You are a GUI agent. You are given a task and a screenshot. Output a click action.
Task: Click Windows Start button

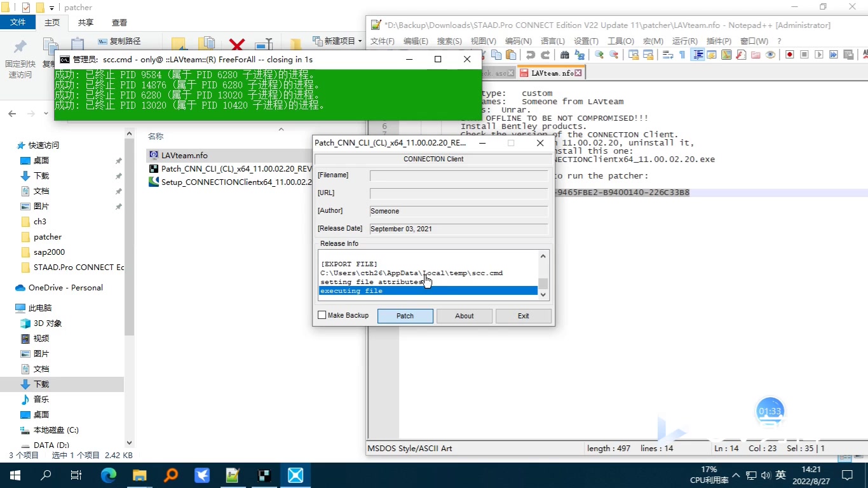tap(15, 475)
